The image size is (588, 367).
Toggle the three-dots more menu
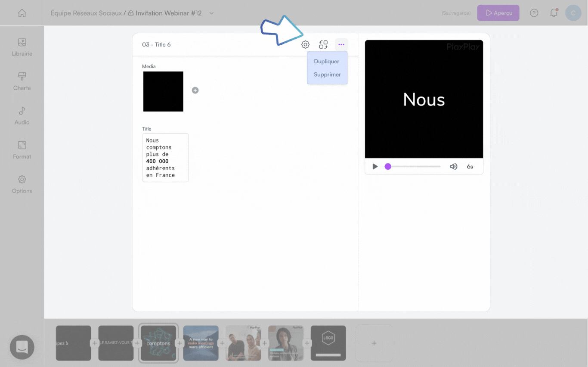pos(341,44)
